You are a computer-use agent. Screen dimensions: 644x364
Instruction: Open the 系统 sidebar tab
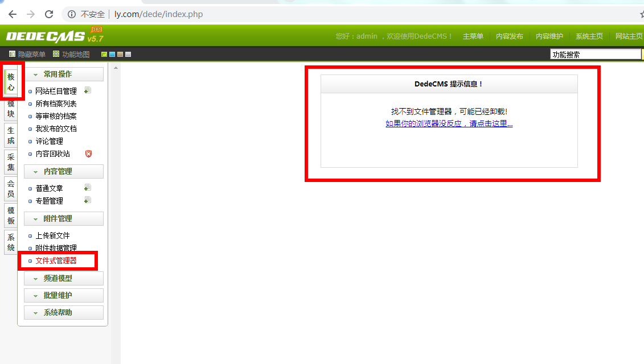[x=11, y=242]
